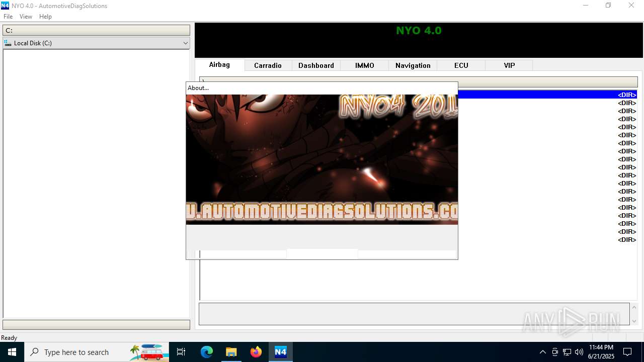Image resolution: width=644 pixels, height=362 pixels.
Task: Click the C: path field
Action: (x=96, y=30)
